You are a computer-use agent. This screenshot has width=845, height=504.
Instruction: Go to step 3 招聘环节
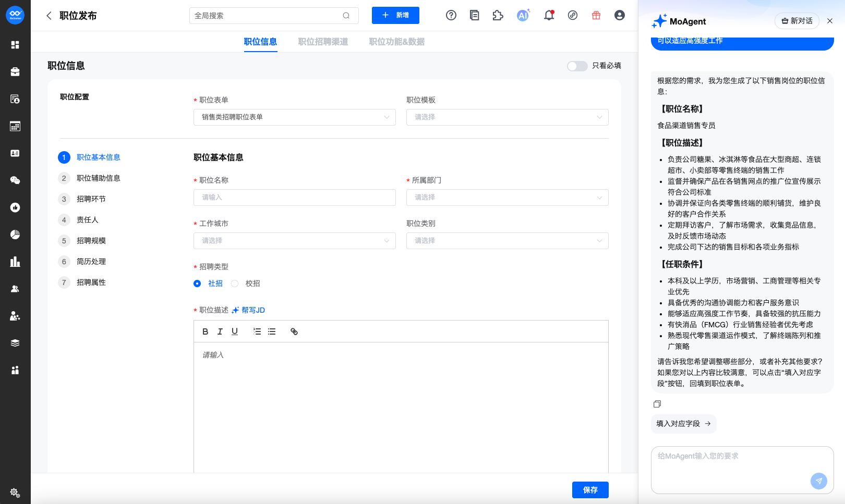click(82, 199)
